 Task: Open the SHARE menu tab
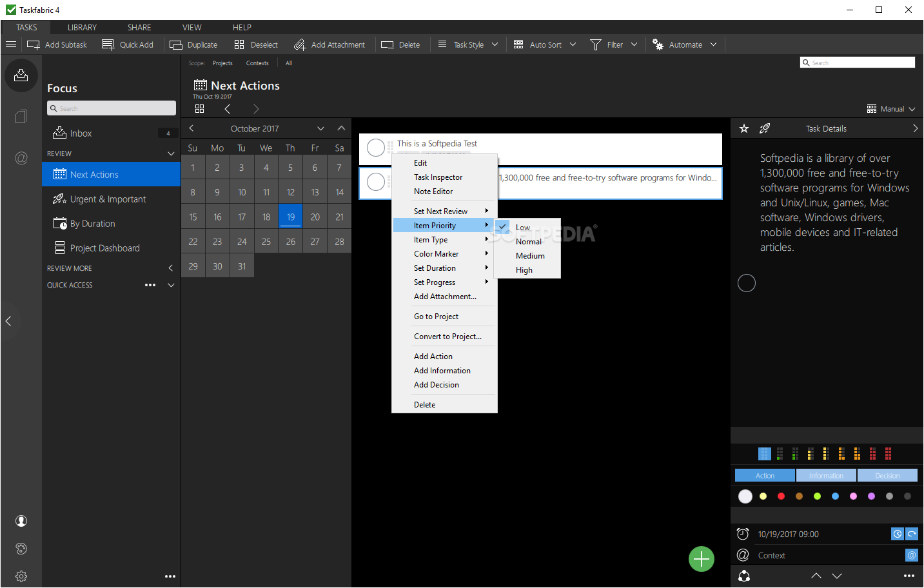139,27
